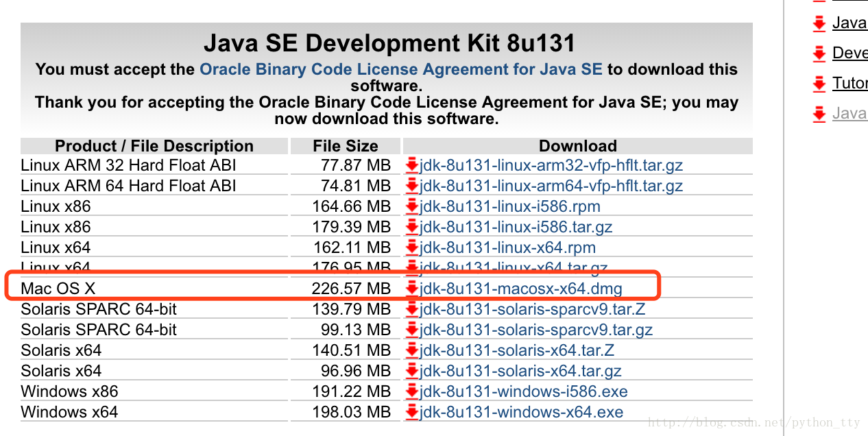Click sidebar download icon beside Tuto link
Screen dimensions: 868x436
pos(819,84)
